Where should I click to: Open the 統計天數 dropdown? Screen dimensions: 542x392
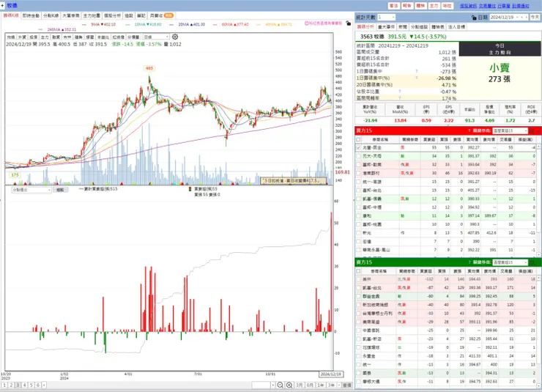coord(386,18)
